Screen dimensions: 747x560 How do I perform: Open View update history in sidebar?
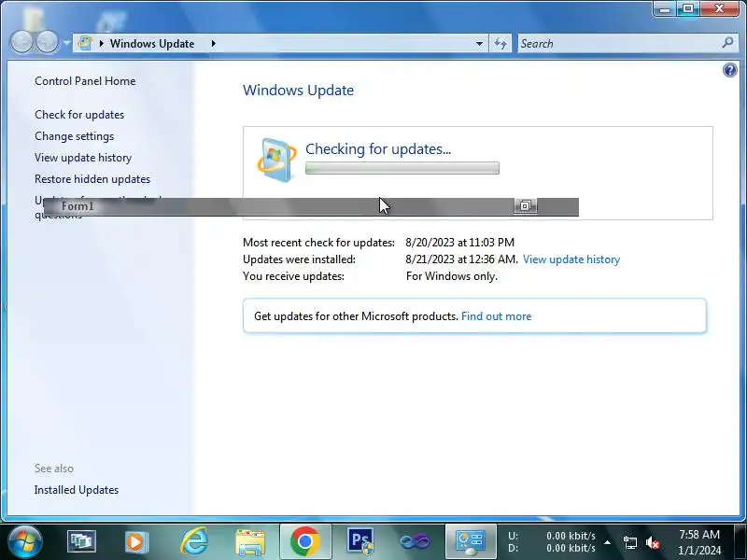point(83,158)
